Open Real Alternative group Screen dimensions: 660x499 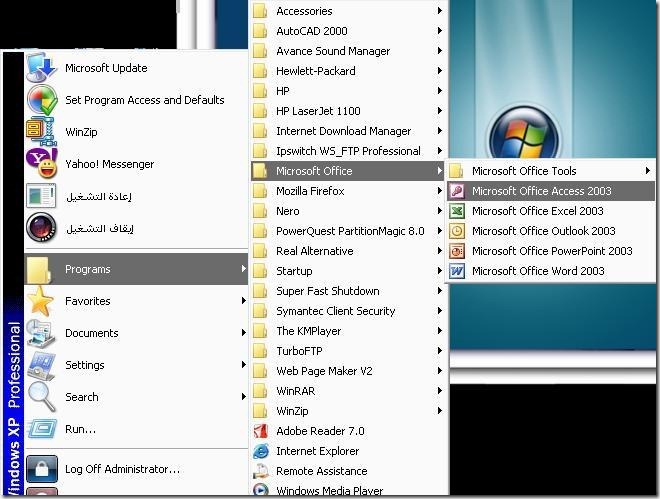(x=348, y=251)
